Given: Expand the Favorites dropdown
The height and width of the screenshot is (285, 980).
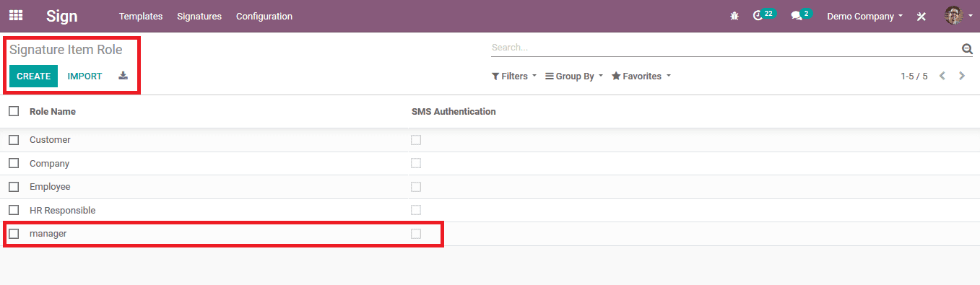Looking at the screenshot, I should coord(641,76).
